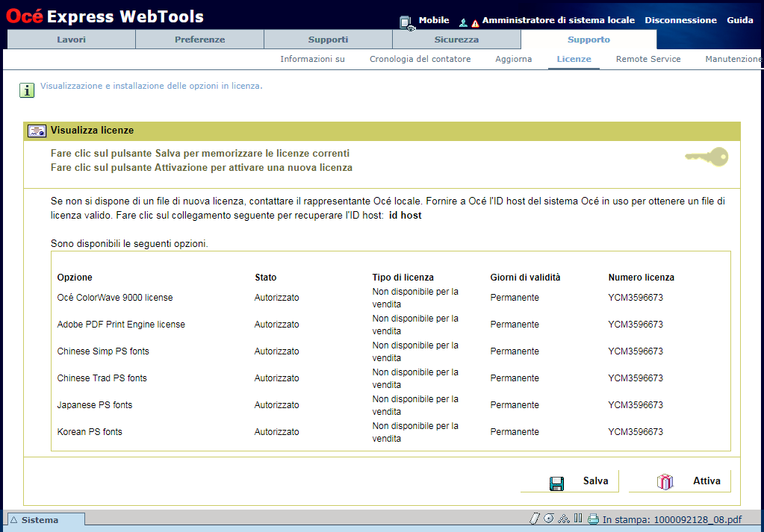Viewport: 764px width, 532px height.
Task: Click the In stampa file name status
Action: 672,520
